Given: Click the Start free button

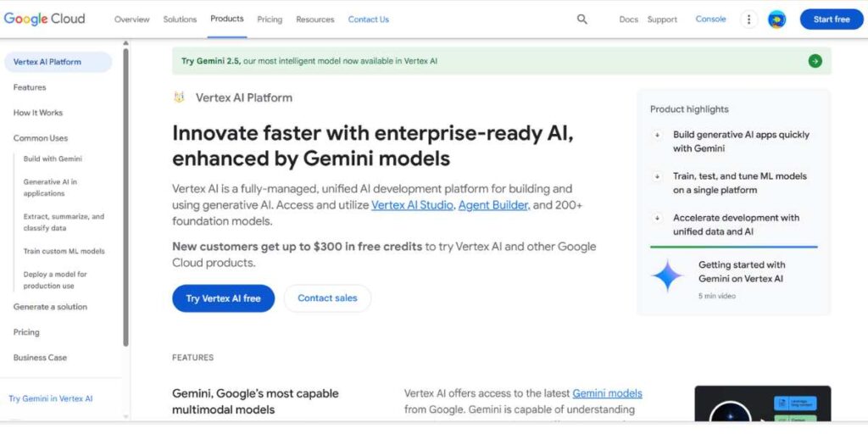Looking at the screenshot, I should (832, 19).
